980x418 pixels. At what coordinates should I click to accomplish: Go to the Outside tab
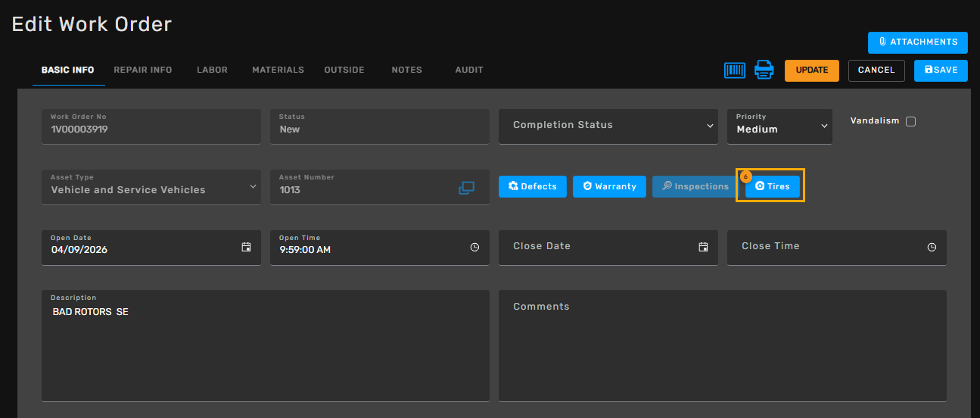(344, 70)
